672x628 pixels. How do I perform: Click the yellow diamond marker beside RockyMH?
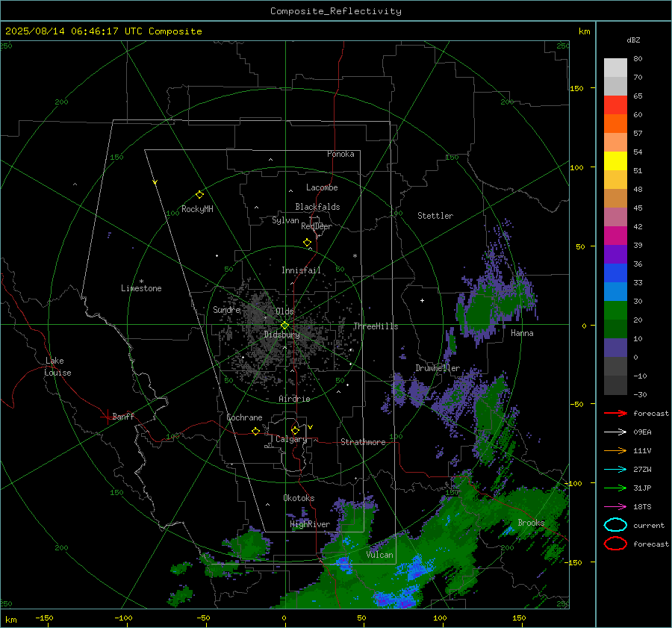(x=199, y=195)
